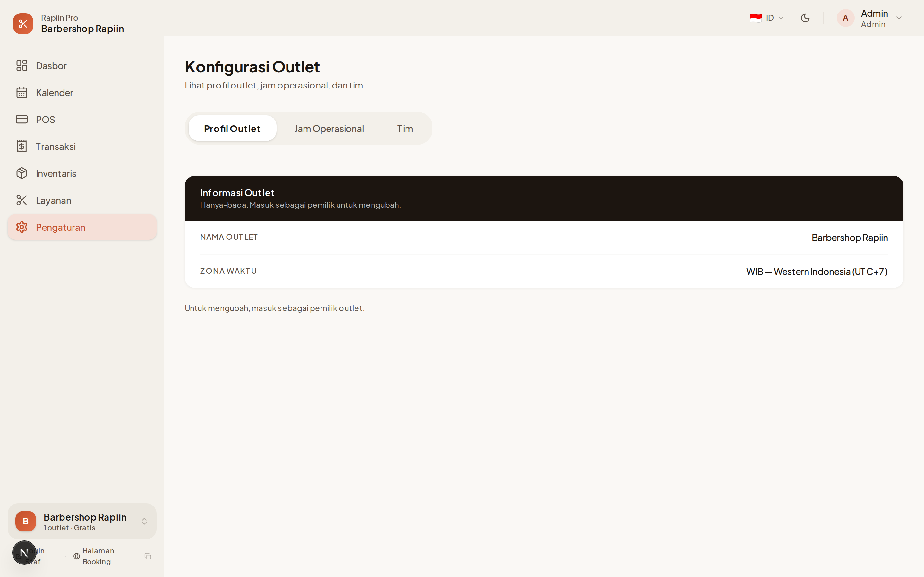Expand the Admin account menu
The image size is (924, 577).
(899, 18)
